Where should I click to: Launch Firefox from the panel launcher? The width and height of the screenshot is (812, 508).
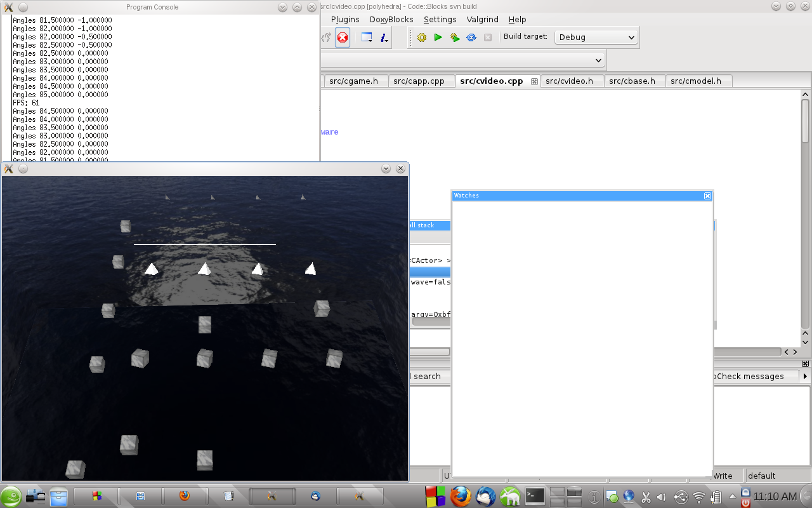click(x=460, y=497)
